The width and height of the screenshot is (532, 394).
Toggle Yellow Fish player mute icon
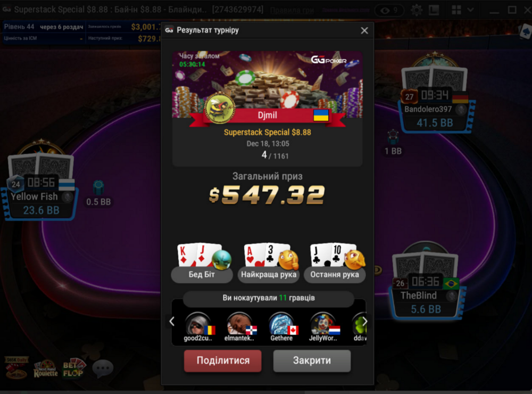click(x=68, y=196)
